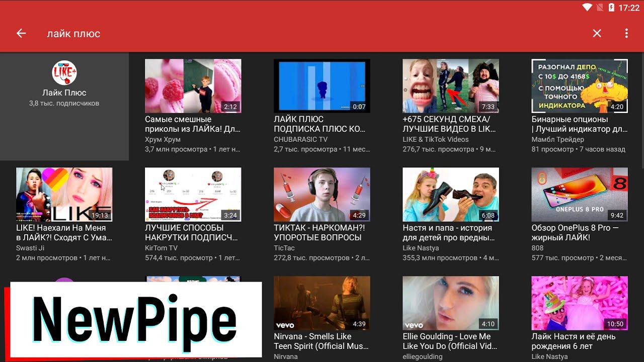
Task: Play 'РАЗОГНАЛ ДЕПО' thumbnail video 4:20
Action: [x=580, y=86]
